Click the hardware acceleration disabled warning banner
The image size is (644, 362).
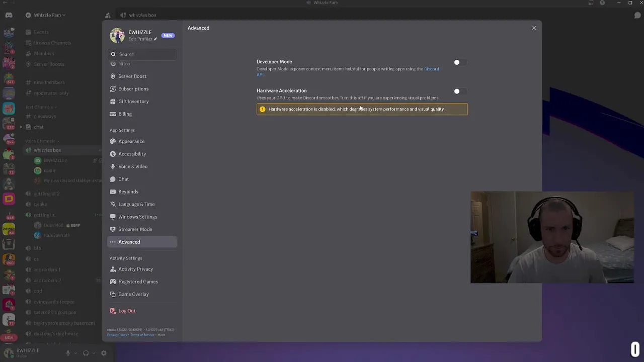tap(362, 109)
